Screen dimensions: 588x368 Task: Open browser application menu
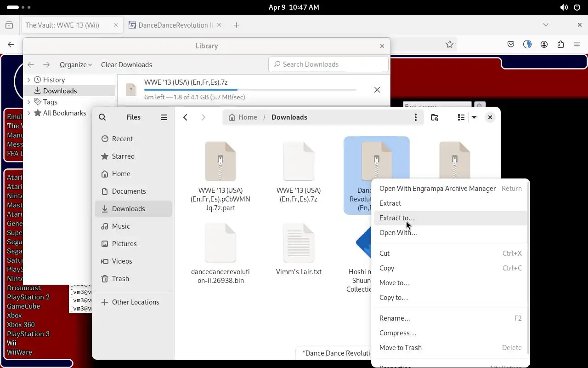577,45
